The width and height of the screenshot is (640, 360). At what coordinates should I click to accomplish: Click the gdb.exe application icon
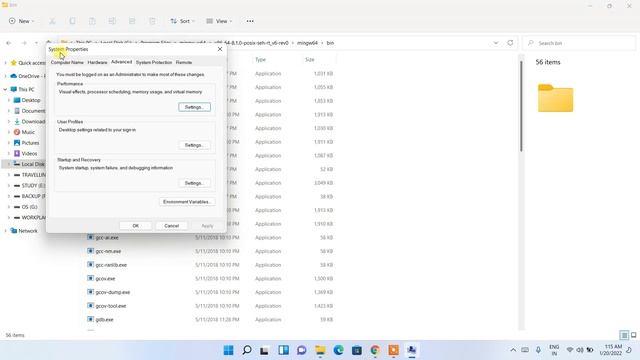[x=91, y=319]
